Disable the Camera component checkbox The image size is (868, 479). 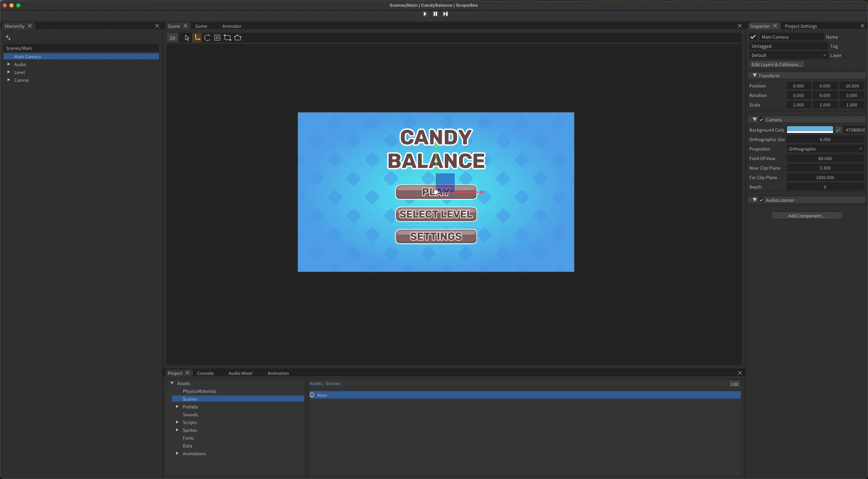[x=761, y=120]
